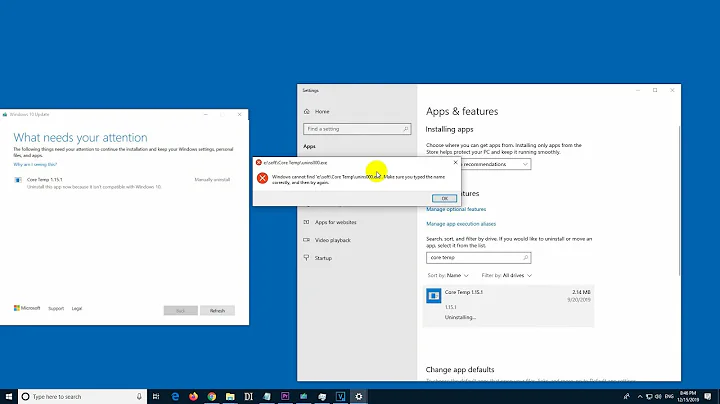Open Manage optional features link
Viewport: 720px width, 404px height.
pyautogui.click(x=456, y=209)
